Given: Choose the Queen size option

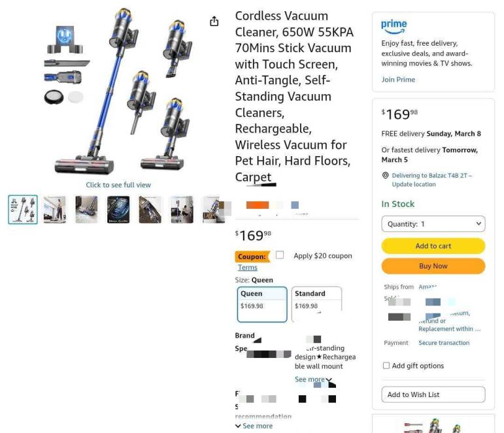Looking at the screenshot, I should click(262, 304).
